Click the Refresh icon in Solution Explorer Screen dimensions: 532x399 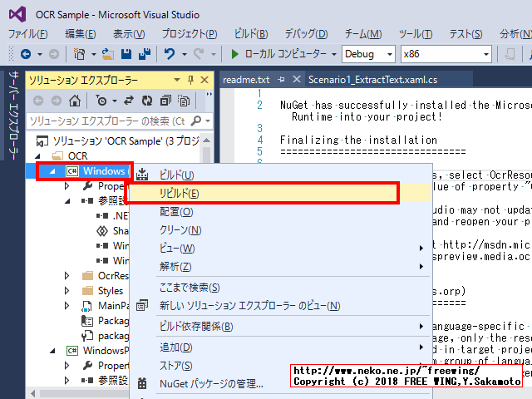(147, 101)
